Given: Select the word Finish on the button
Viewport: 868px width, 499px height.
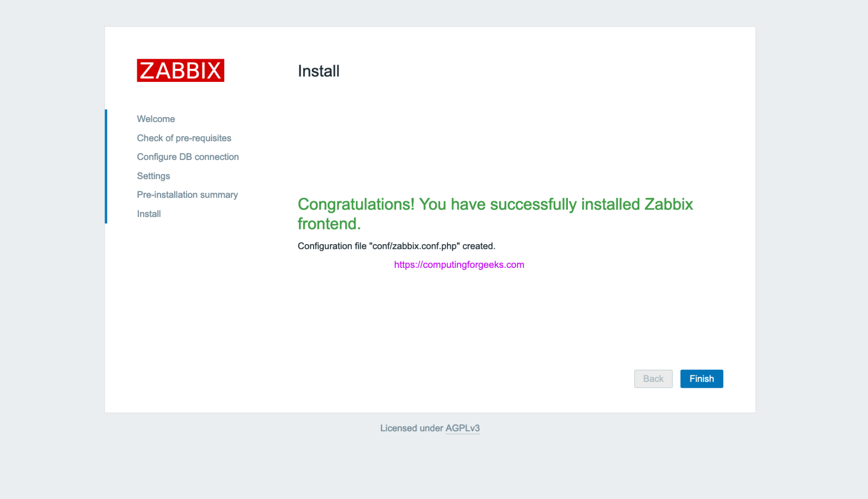Looking at the screenshot, I should [x=701, y=379].
